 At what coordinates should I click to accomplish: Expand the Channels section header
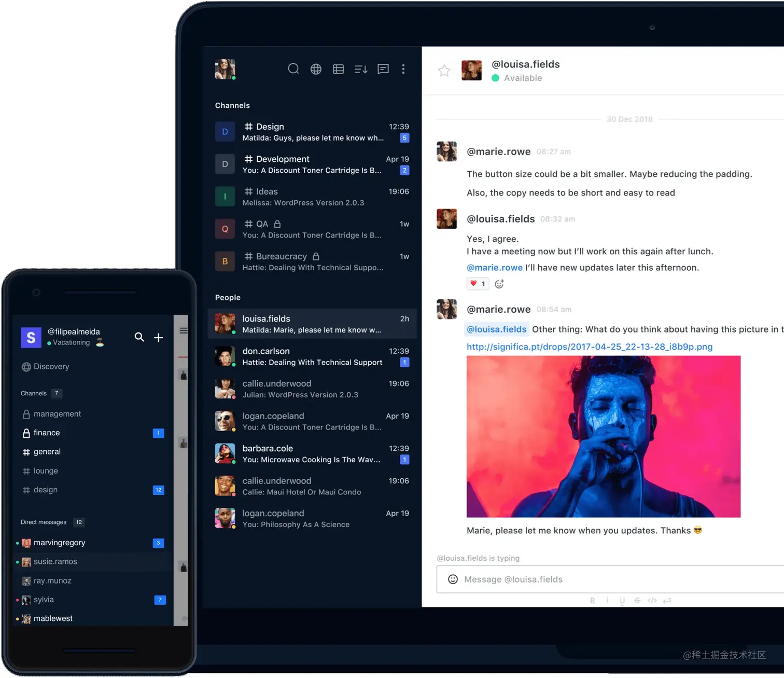click(x=232, y=105)
